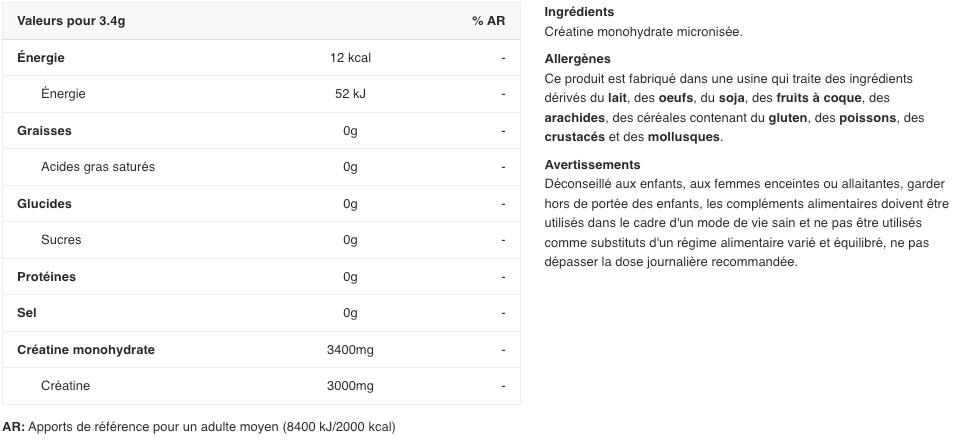The image size is (953, 446).
Task: Click the '52 kJ' energy value
Action: pos(350,94)
